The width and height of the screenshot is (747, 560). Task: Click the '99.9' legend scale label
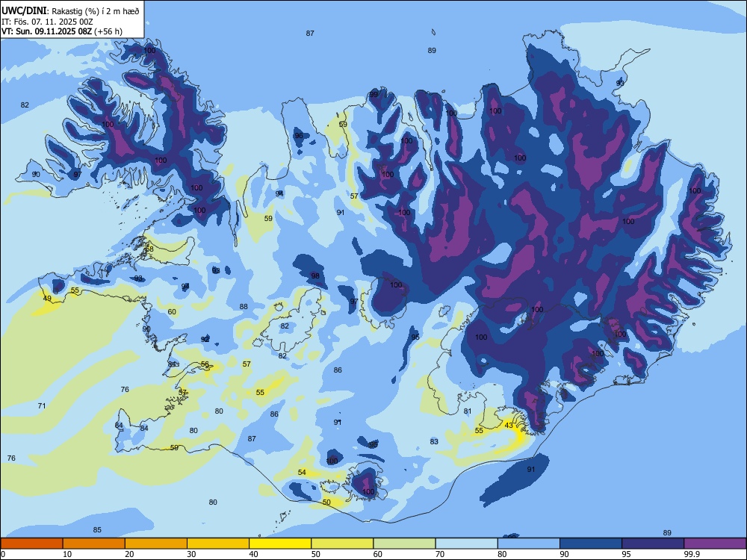(692, 554)
